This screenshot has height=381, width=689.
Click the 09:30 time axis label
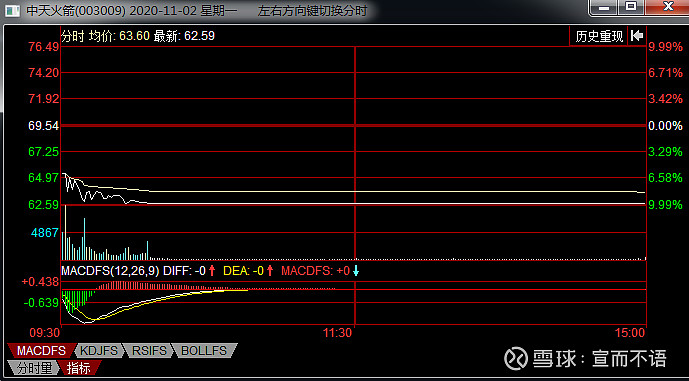pyautogui.click(x=44, y=333)
